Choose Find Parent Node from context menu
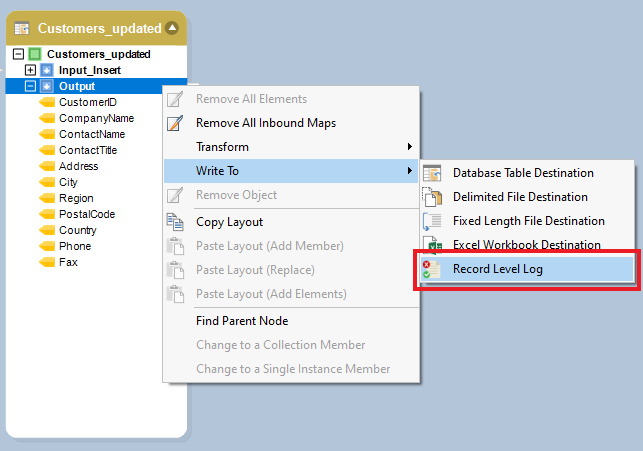The image size is (643, 451). click(x=242, y=321)
